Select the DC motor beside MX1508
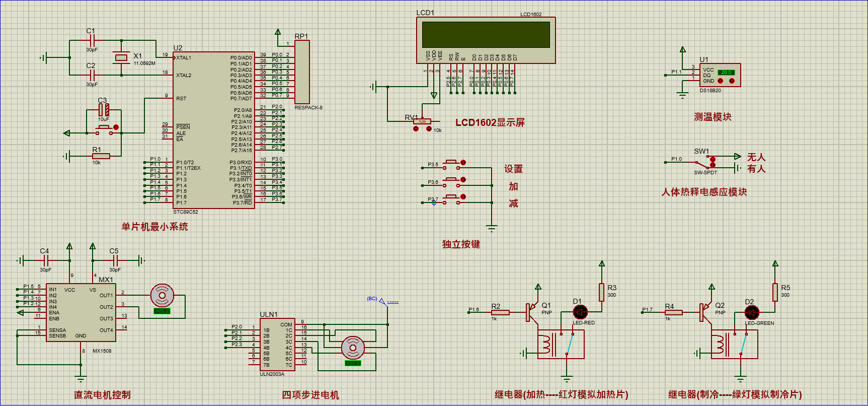 [x=162, y=296]
